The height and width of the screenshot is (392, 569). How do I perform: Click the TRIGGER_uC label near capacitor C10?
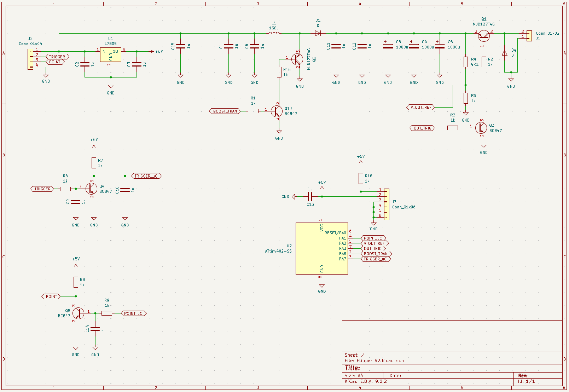pyautogui.click(x=146, y=176)
